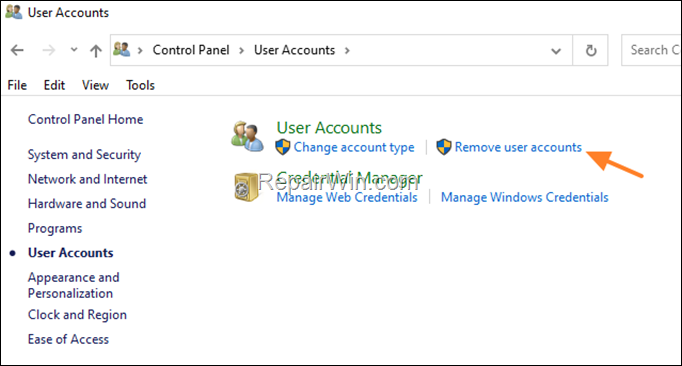Click Remove user accounts link
Image resolution: width=682 pixels, height=366 pixels.
pyautogui.click(x=518, y=147)
